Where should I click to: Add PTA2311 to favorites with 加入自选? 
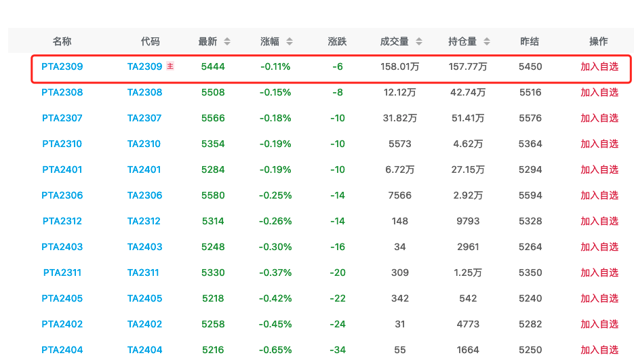tap(599, 272)
